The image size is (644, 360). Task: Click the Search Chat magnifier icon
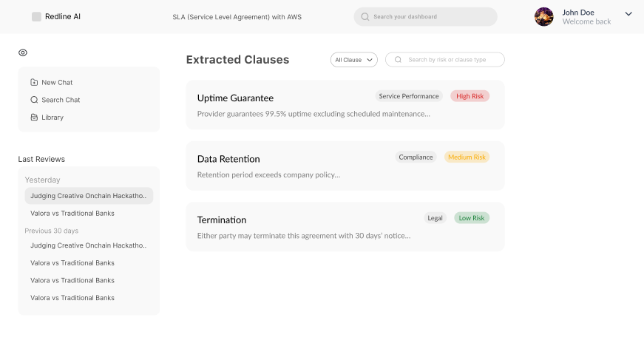pyautogui.click(x=34, y=100)
